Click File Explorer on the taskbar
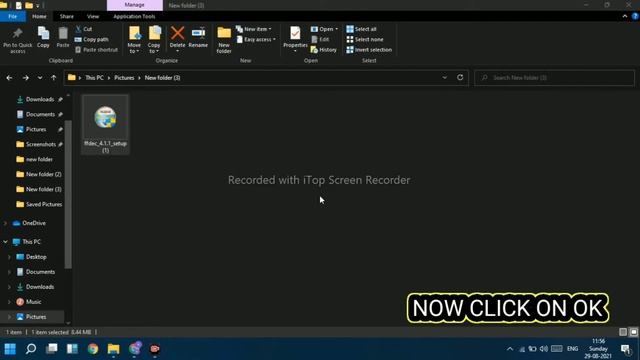The image size is (640, 360). coord(113,349)
